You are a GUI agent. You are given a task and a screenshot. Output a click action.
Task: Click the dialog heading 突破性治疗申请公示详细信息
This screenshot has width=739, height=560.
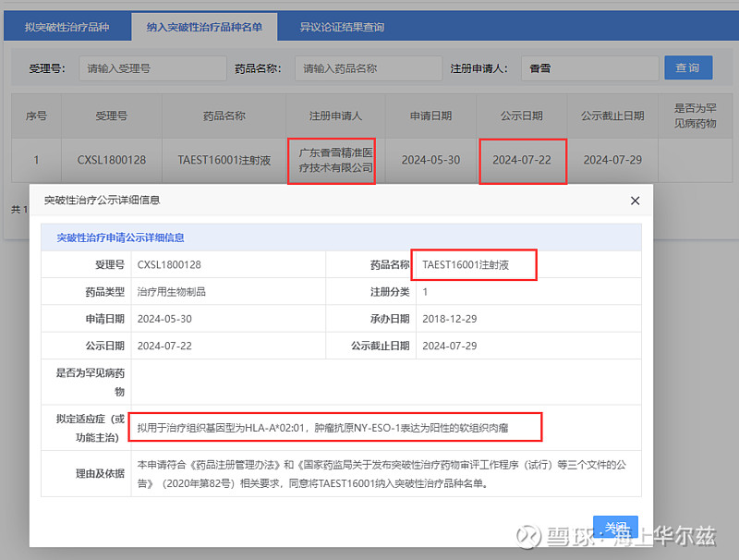pyautogui.click(x=121, y=237)
